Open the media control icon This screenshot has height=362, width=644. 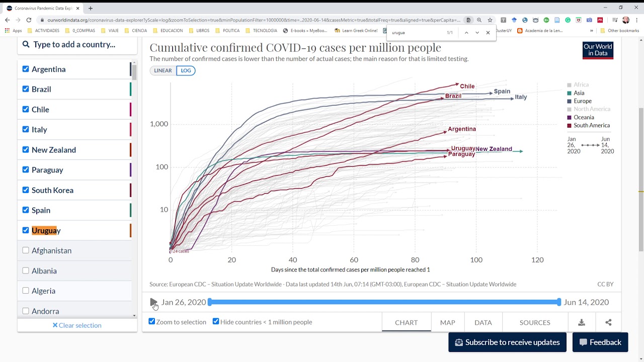(615, 20)
